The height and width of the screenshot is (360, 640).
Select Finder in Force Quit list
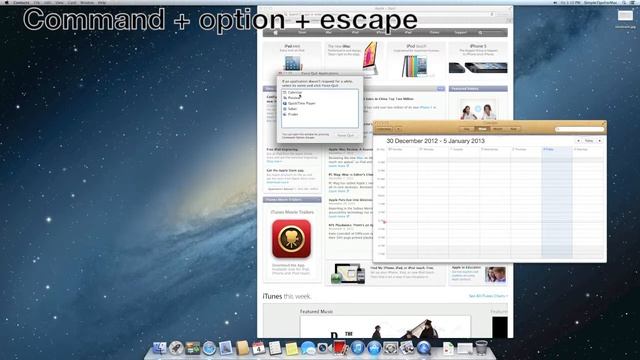point(320,114)
